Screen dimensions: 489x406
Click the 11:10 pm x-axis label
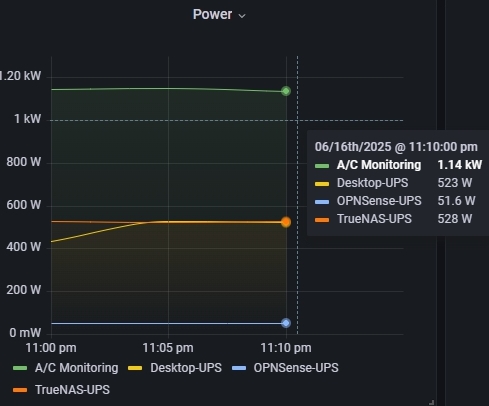(x=286, y=348)
